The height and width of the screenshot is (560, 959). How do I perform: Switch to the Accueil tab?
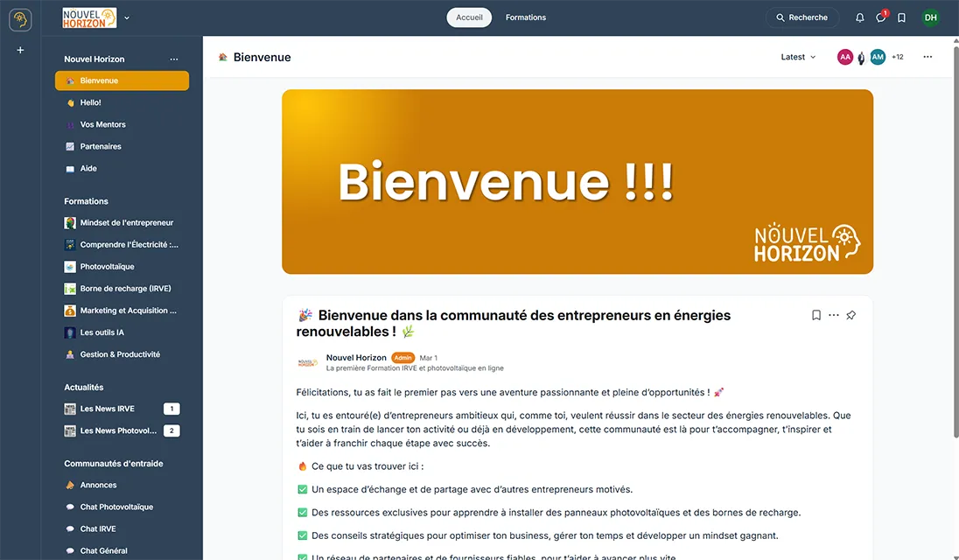(x=469, y=17)
